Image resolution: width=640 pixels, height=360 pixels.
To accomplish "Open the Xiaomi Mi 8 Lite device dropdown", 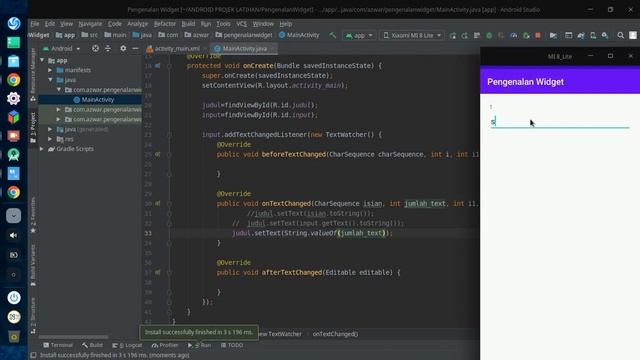I will point(412,36).
